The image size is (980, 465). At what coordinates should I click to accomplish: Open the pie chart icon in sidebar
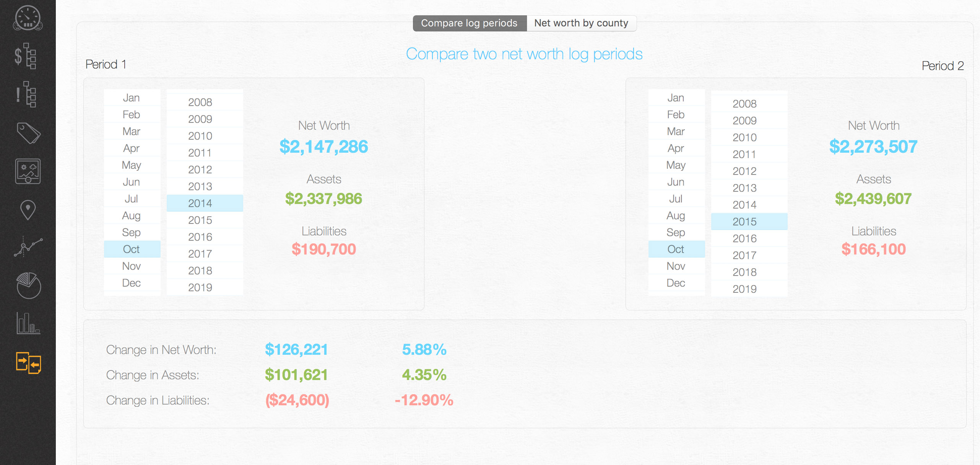click(28, 286)
